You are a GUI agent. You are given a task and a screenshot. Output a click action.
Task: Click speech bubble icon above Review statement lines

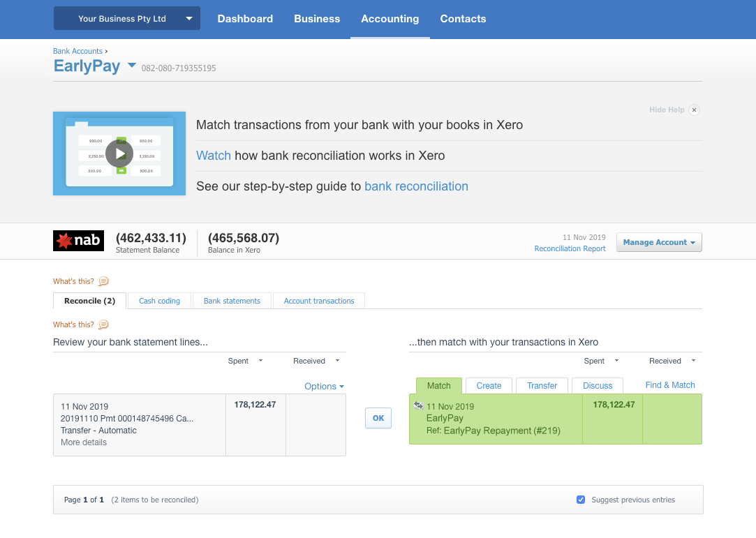click(x=103, y=325)
